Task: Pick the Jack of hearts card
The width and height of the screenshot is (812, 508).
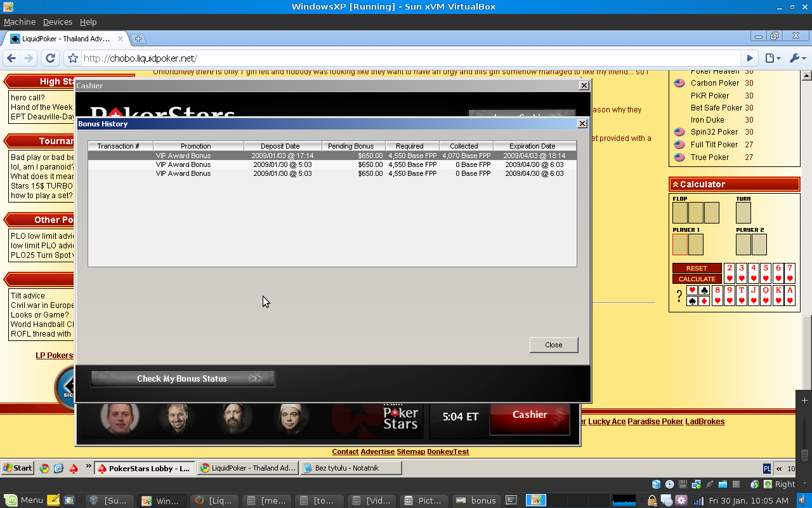Action: pyautogui.click(x=754, y=295)
